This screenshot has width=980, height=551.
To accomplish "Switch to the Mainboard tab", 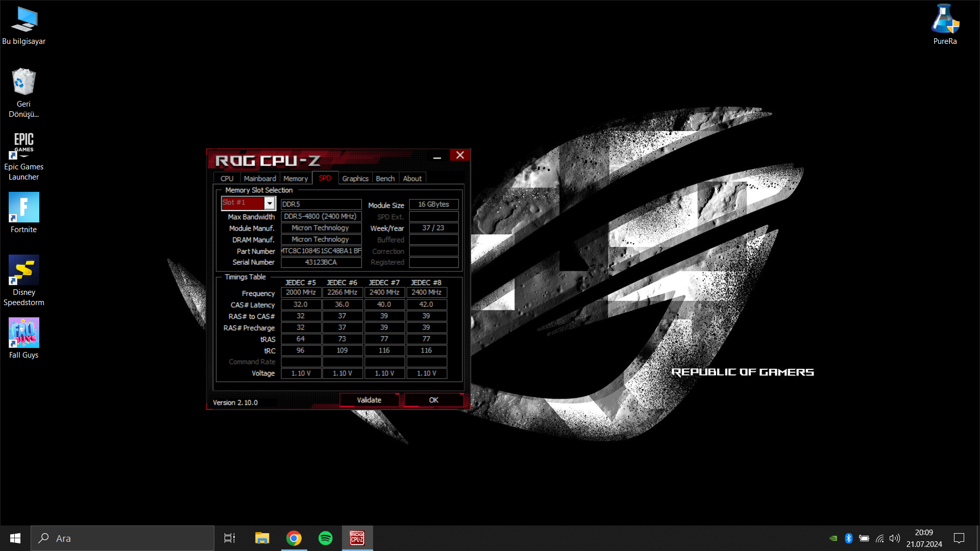I will (x=259, y=179).
